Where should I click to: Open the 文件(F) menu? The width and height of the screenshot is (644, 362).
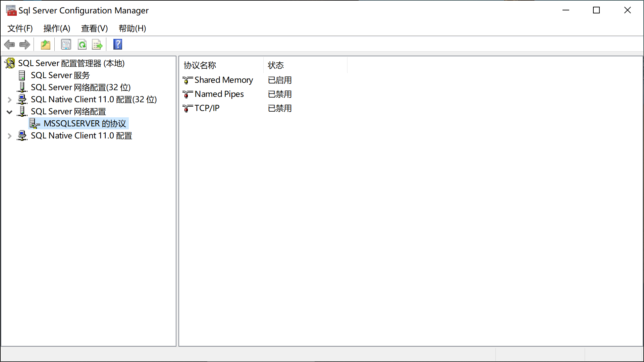[20, 28]
